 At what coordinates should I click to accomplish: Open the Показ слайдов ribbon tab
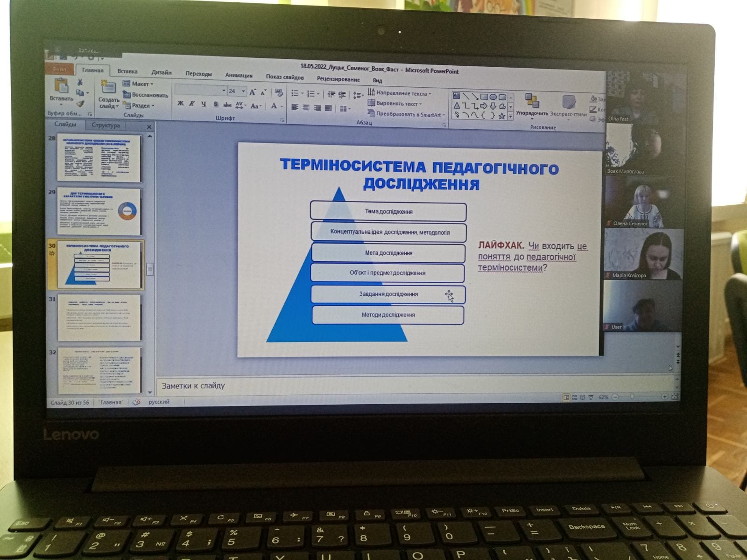(x=285, y=77)
